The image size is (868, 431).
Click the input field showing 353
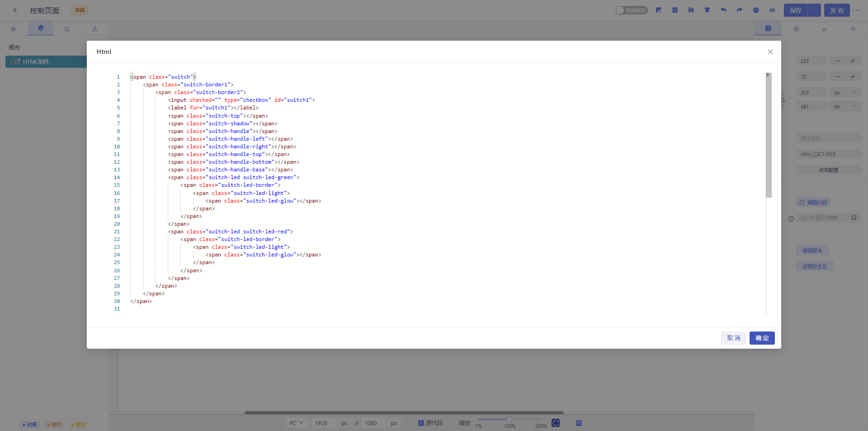coord(811,92)
